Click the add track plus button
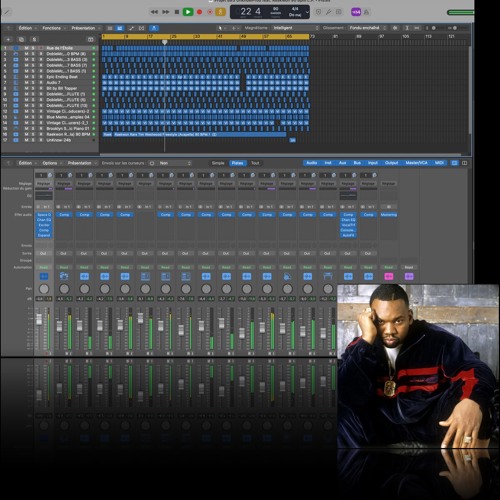The width and height of the screenshot is (500, 500). click(x=8, y=39)
